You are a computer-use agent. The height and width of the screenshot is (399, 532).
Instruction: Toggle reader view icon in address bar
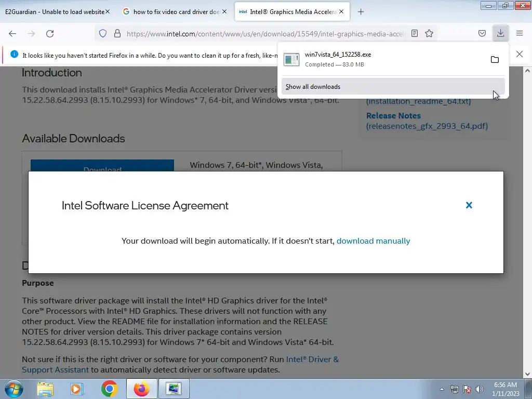(x=414, y=33)
